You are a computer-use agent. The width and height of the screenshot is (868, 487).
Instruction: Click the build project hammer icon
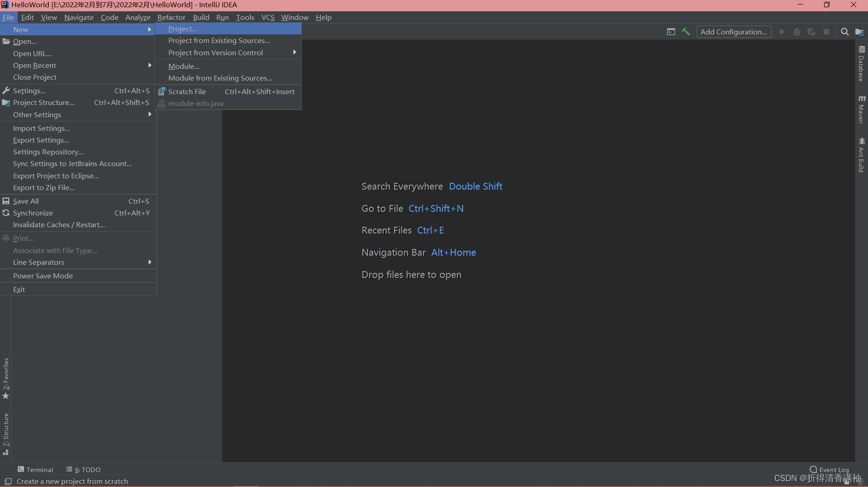[x=686, y=32]
